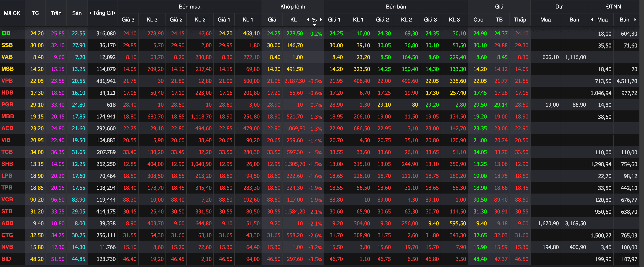Click the Dư group header

559,7
